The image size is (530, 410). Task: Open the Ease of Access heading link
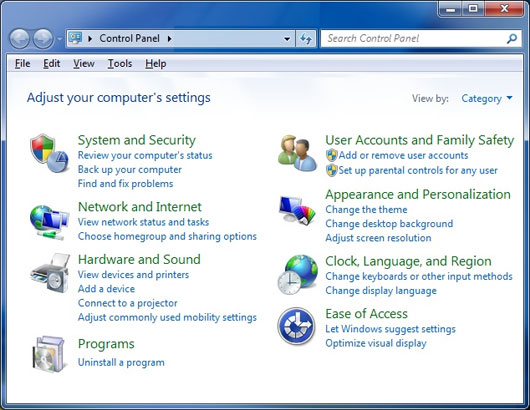pyautogui.click(x=366, y=314)
